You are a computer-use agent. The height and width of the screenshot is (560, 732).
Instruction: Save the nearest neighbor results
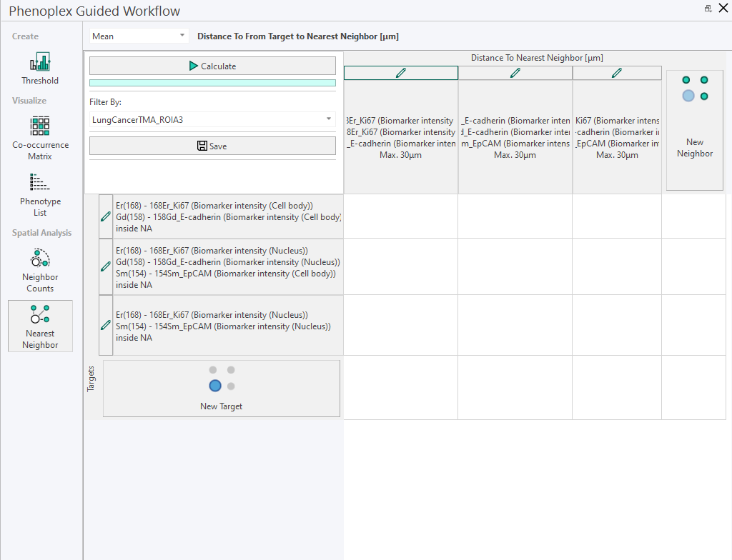(x=212, y=146)
